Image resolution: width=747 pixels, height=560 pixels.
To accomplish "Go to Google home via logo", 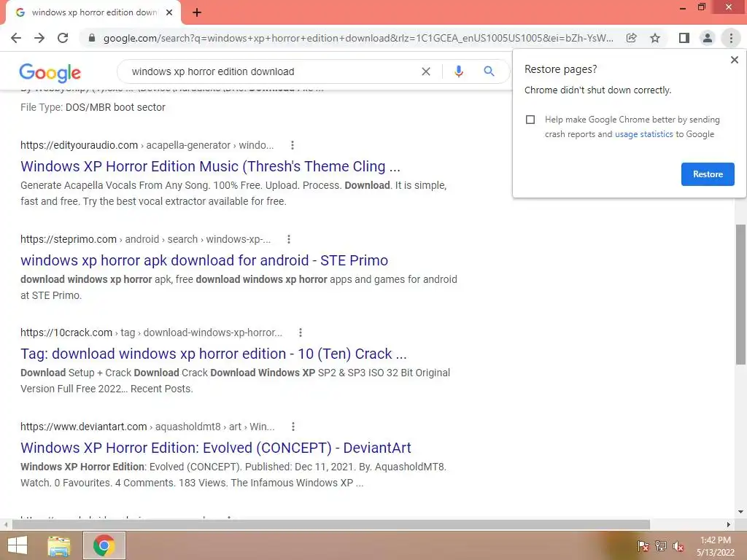I will click(50, 72).
